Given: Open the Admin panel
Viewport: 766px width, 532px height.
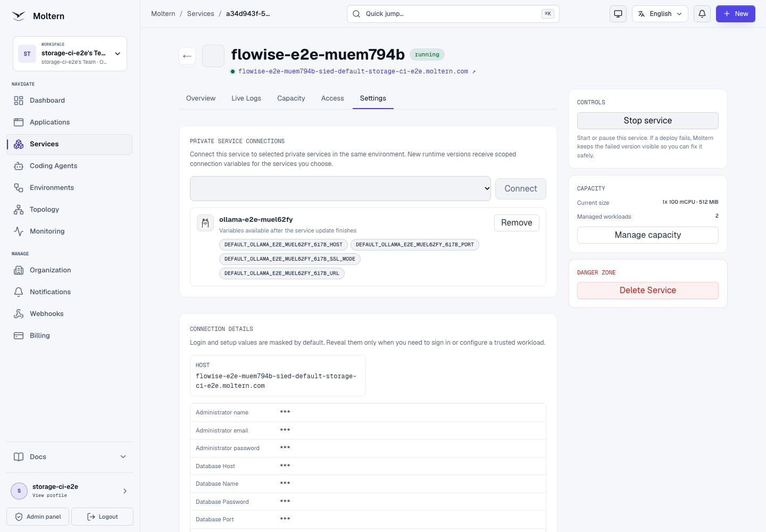Looking at the screenshot, I should pyautogui.click(x=38, y=517).
